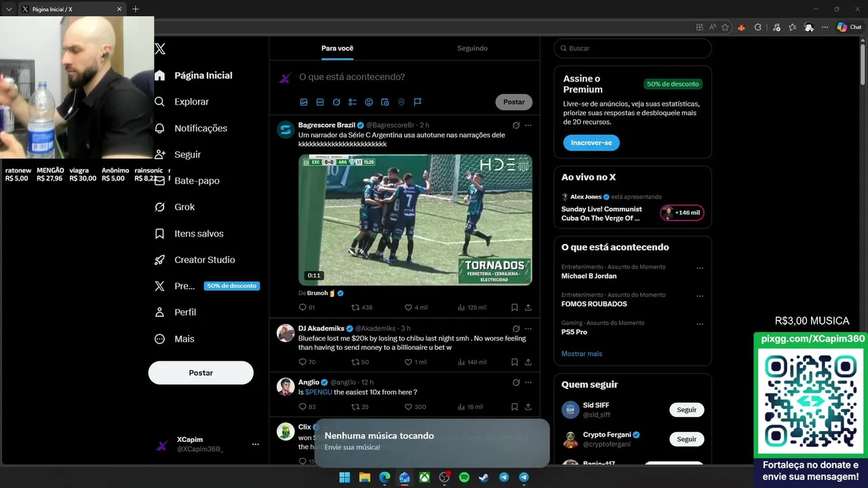Open the MetaMask fox extension in browser toolbar
The height and width of the screenshot is (488, 868).
[741, 27]
